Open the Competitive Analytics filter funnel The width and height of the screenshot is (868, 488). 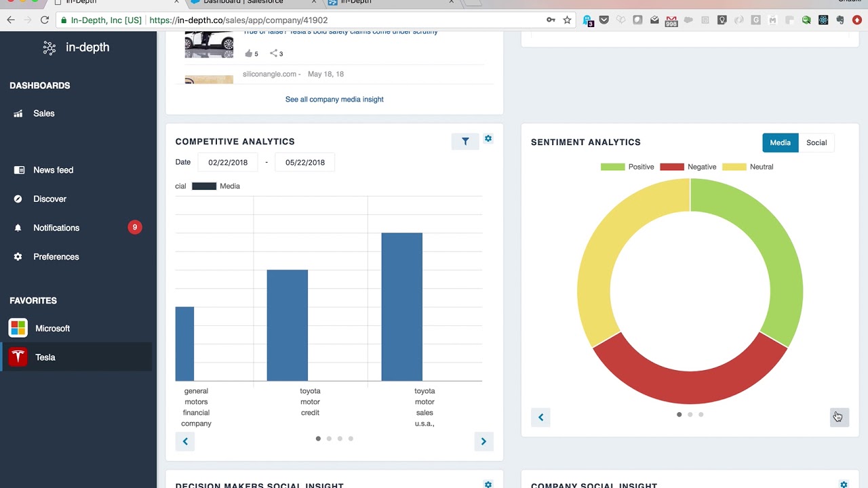[465, 142]
